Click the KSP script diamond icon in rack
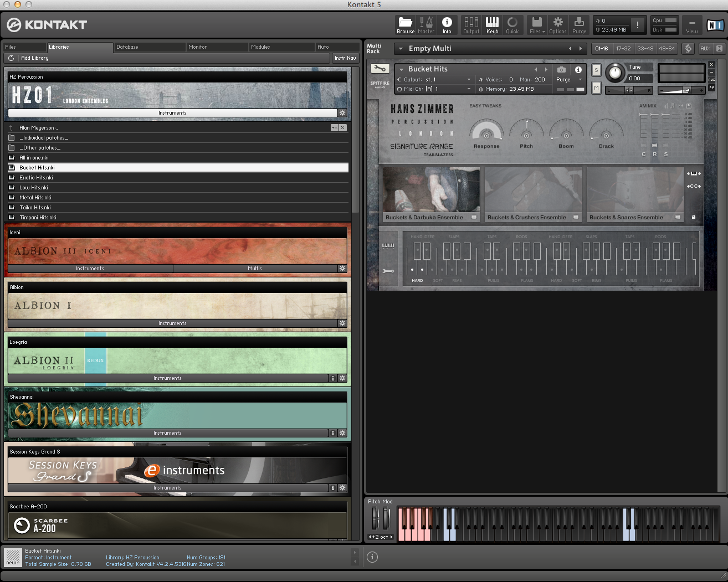728x582 pixels. pyautogui.click(x=688, y=48)
